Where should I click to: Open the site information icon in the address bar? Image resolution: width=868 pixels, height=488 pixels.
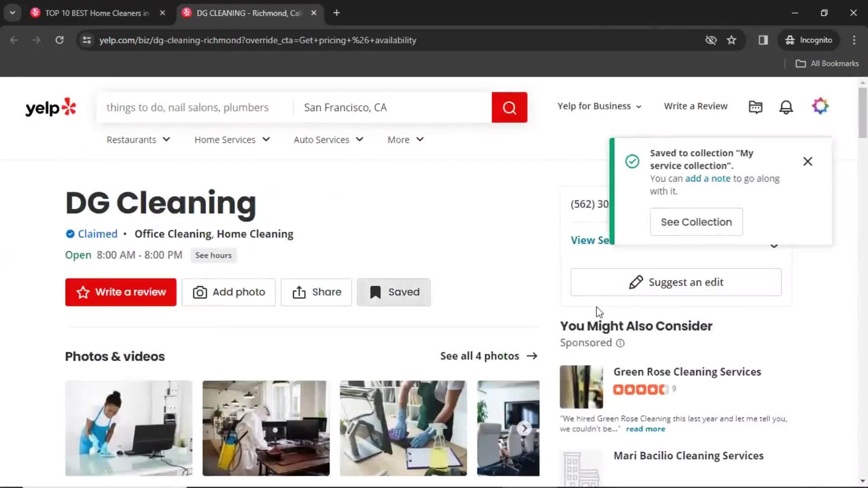(87, 40)
